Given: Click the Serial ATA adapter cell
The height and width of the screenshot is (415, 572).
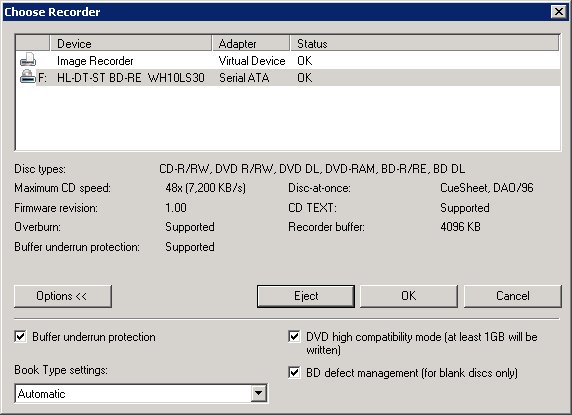Looking at the screenshot, I should point(244,77).
